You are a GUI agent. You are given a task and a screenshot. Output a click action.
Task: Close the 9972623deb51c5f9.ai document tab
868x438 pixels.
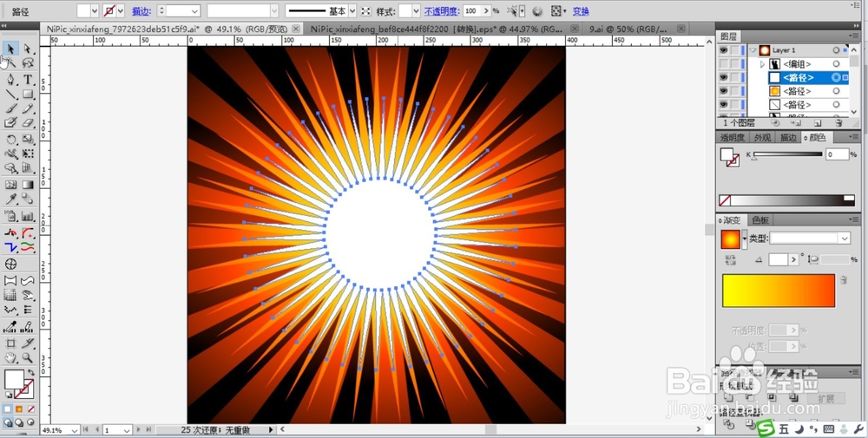click(x=296, y=29)
